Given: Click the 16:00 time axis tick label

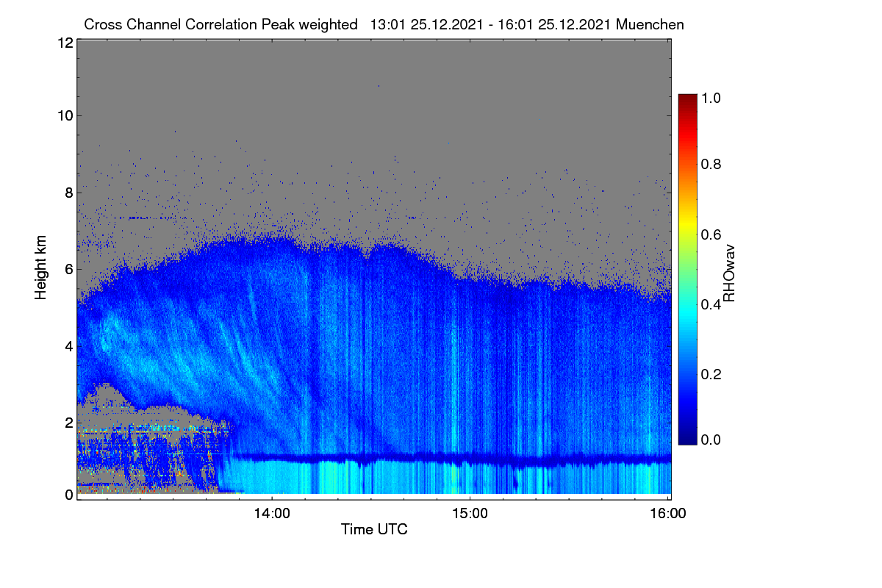Looking at the screenshot, I should click(668, 514).
